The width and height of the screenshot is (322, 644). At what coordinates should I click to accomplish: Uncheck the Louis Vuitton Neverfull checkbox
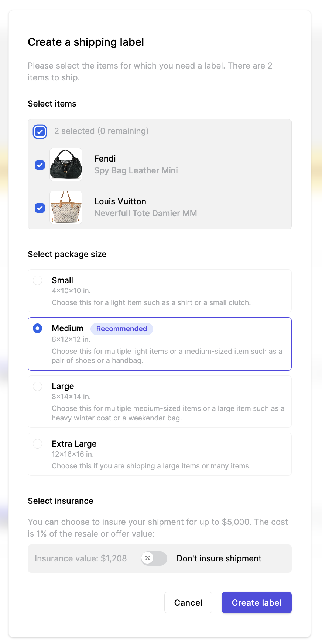pos(40,208)
